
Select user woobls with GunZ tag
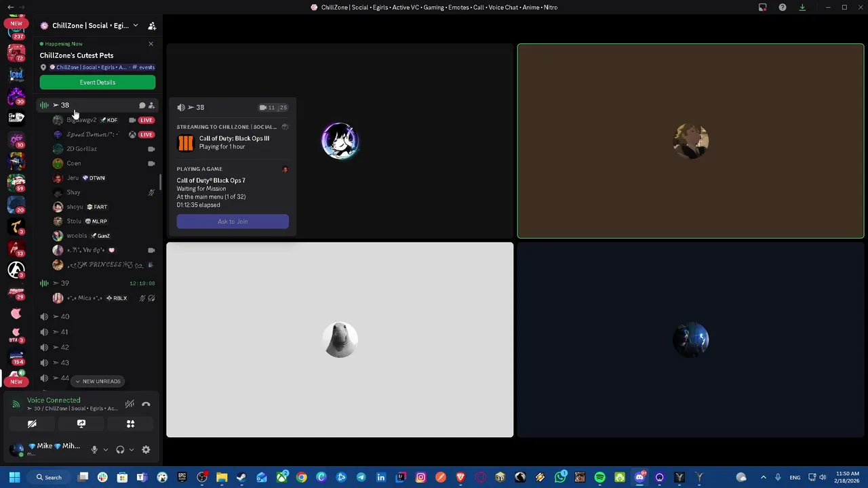point(104,236)
